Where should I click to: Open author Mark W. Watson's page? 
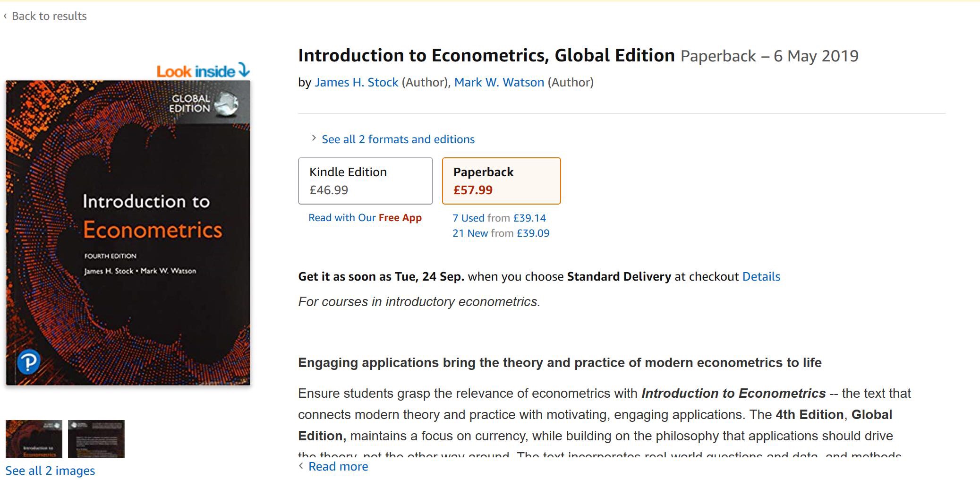[x=499, y=83]
